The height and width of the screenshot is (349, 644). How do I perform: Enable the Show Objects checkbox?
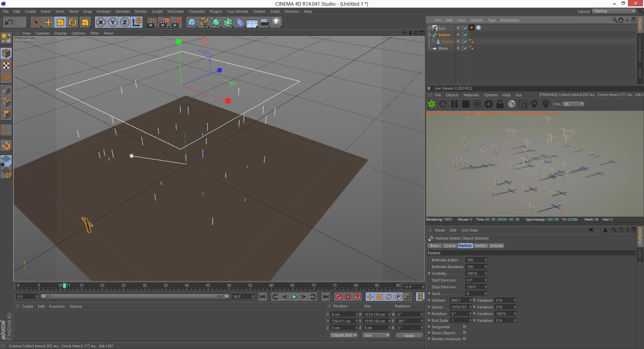pyautogui.click(x=465, y=333)
